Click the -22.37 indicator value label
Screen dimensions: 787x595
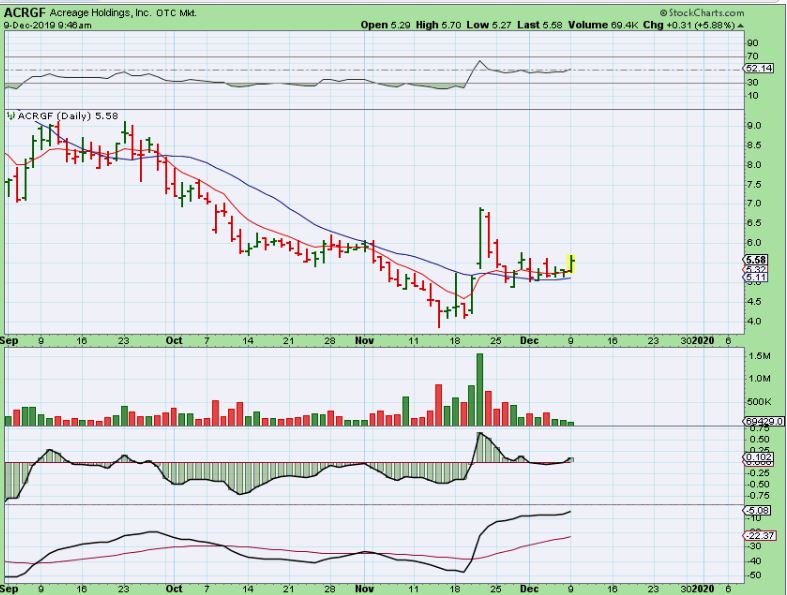[759, 535]
